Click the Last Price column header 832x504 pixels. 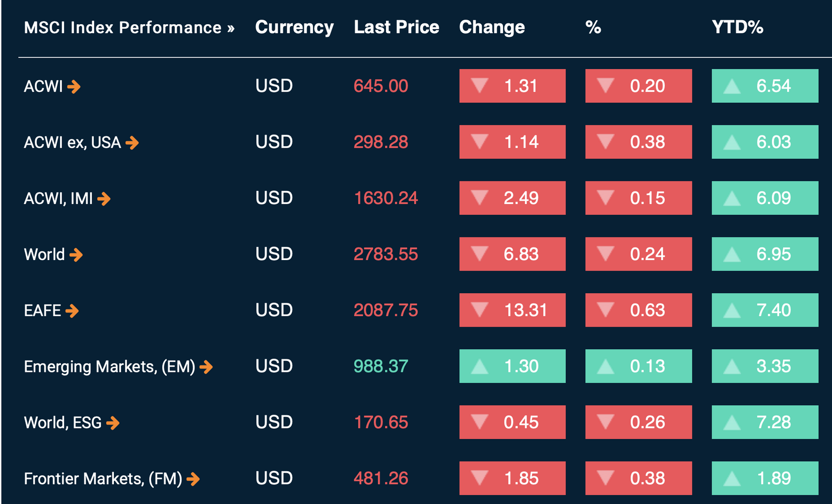pos(396,27)
